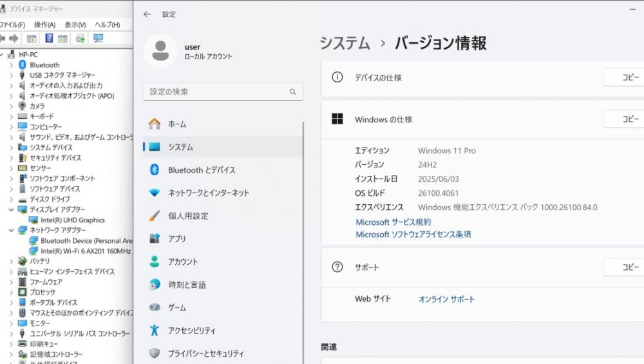Copy the サポート details
This screenshot has height=364, width=644.
(623, 267)
